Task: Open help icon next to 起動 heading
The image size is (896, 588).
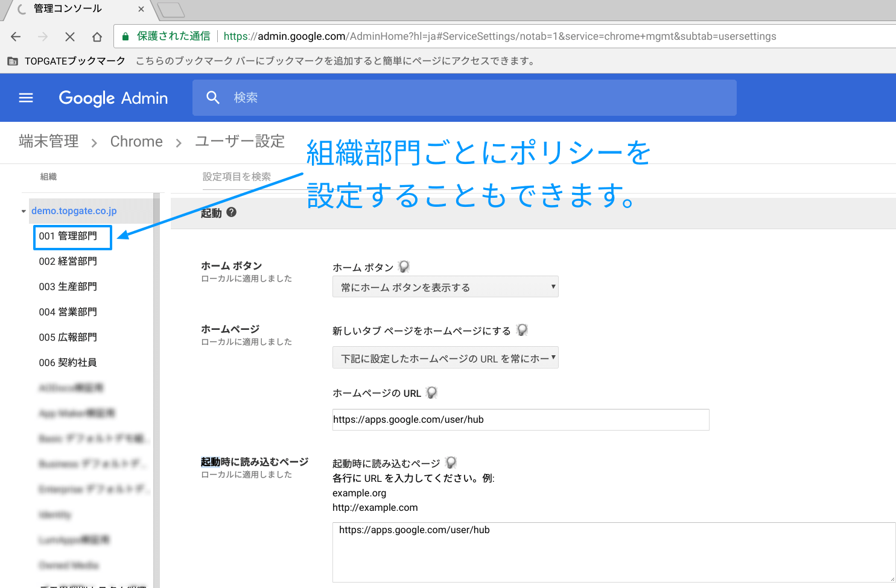Action: (232, 212)
